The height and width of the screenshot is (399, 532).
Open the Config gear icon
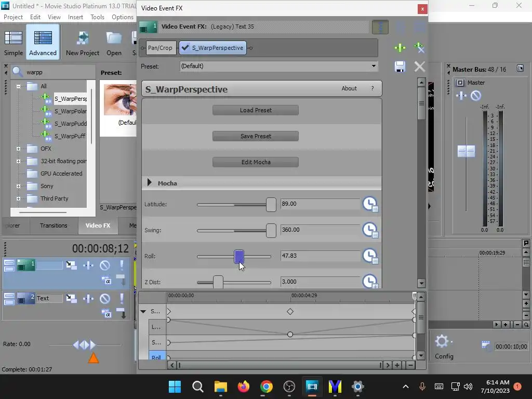pos(442,341)
